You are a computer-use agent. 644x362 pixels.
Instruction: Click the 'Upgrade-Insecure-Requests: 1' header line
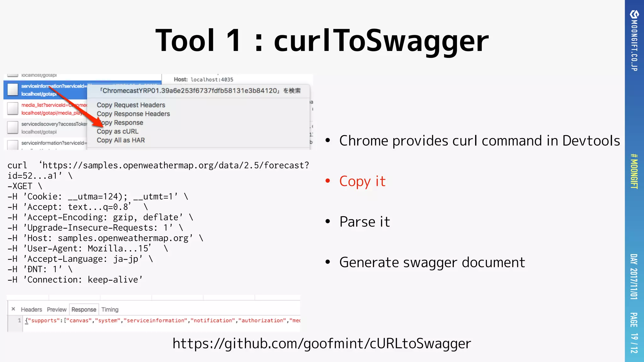pyautogui.click(x=95, y=228)
